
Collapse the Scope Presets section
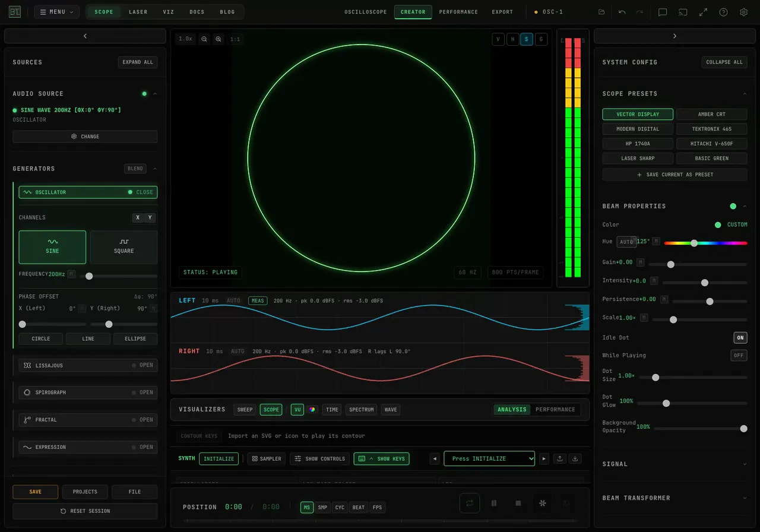[674, 94]
